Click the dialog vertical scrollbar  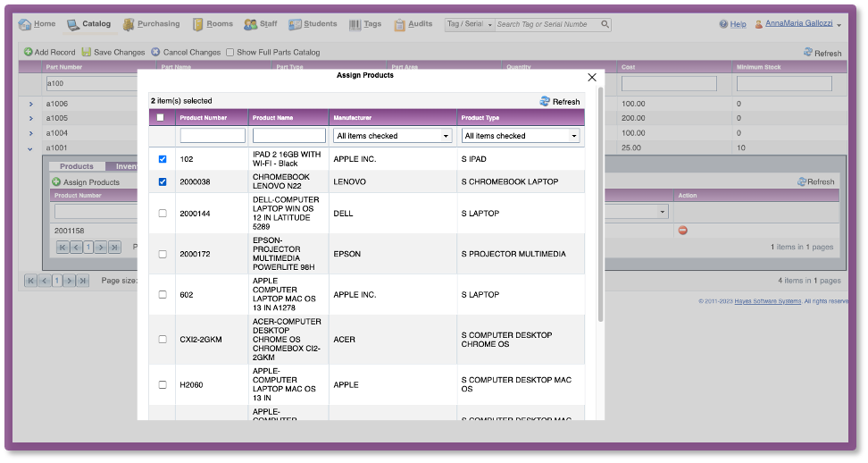click(600, 205)
